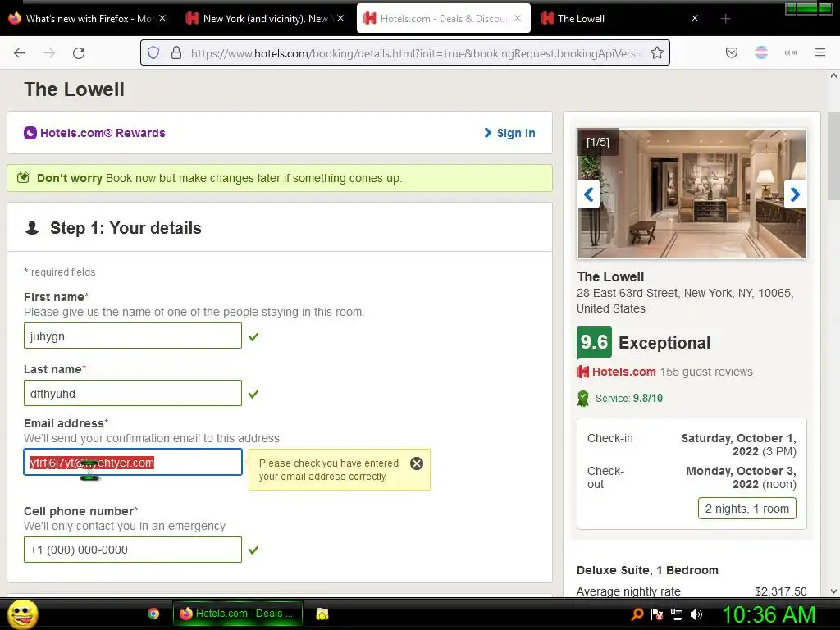840x630 pixels.
Task: Save page to Pocket
Action: (731, 52)
